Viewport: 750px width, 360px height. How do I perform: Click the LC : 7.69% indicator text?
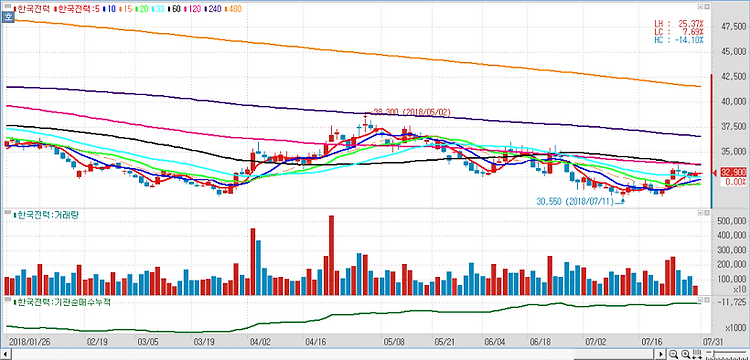tap(679, 31)
